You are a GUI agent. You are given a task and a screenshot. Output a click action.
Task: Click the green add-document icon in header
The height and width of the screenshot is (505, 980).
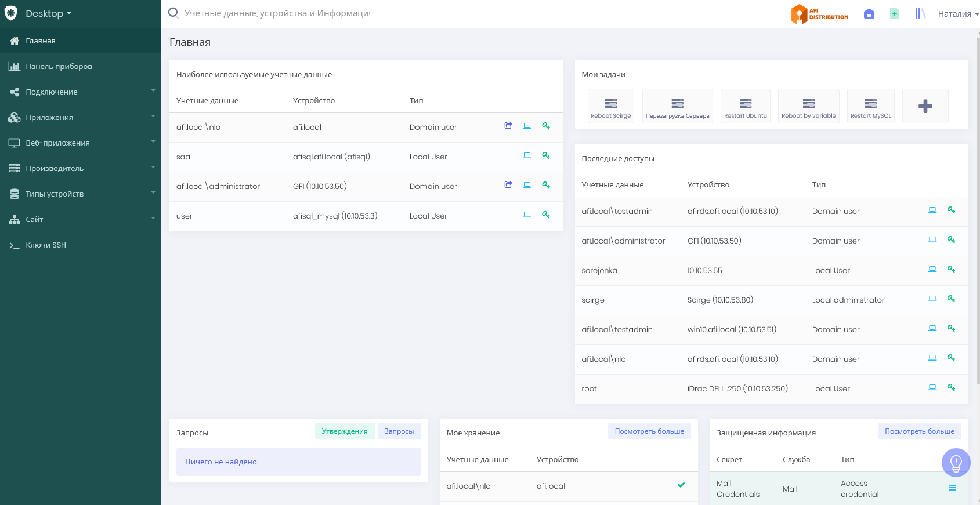(x=895, y=14)
